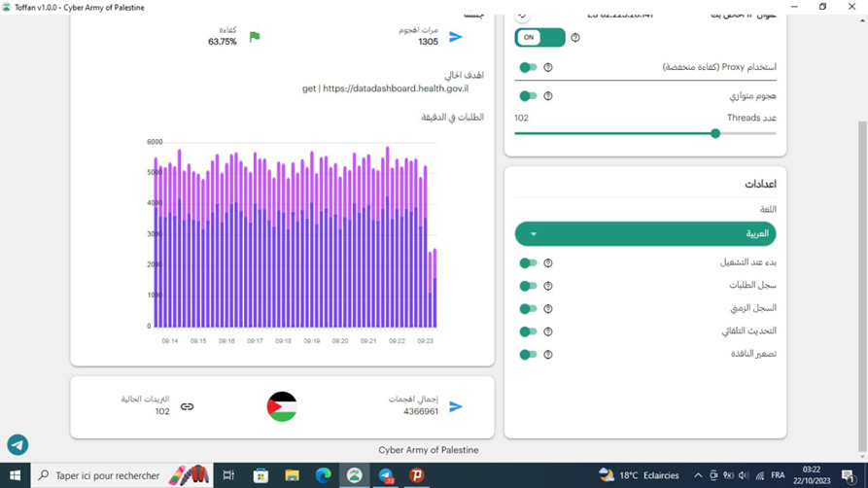The image size is (868, 488).
Task: Click the Cyber Army of Palestine footer text
Action: [x=429, y=450]
